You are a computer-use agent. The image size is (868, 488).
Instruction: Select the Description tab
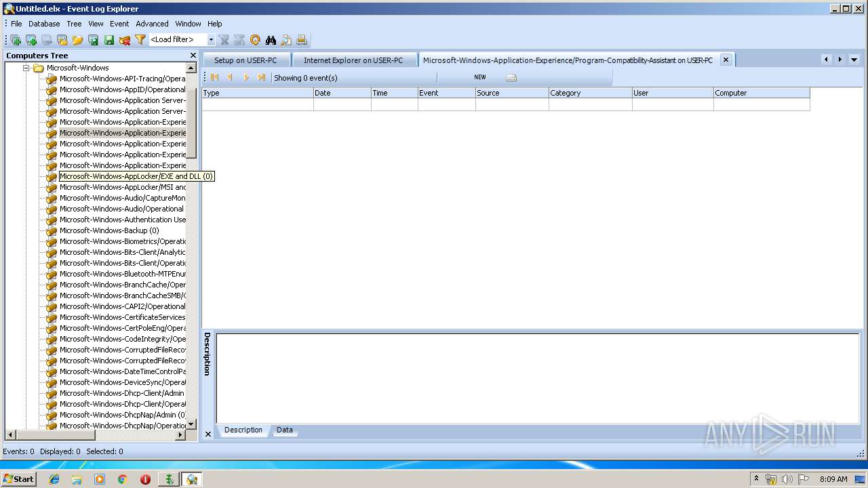point(243,430)
